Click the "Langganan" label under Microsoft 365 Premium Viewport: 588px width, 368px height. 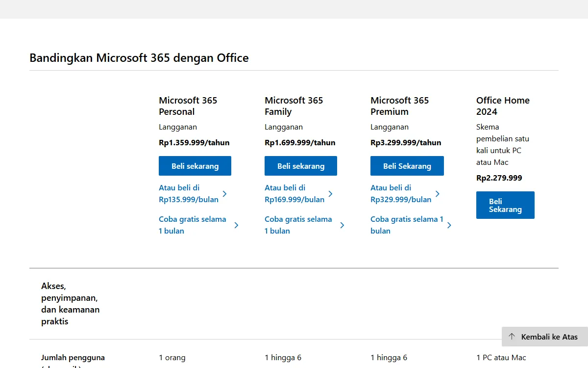(x=390, y=127)
